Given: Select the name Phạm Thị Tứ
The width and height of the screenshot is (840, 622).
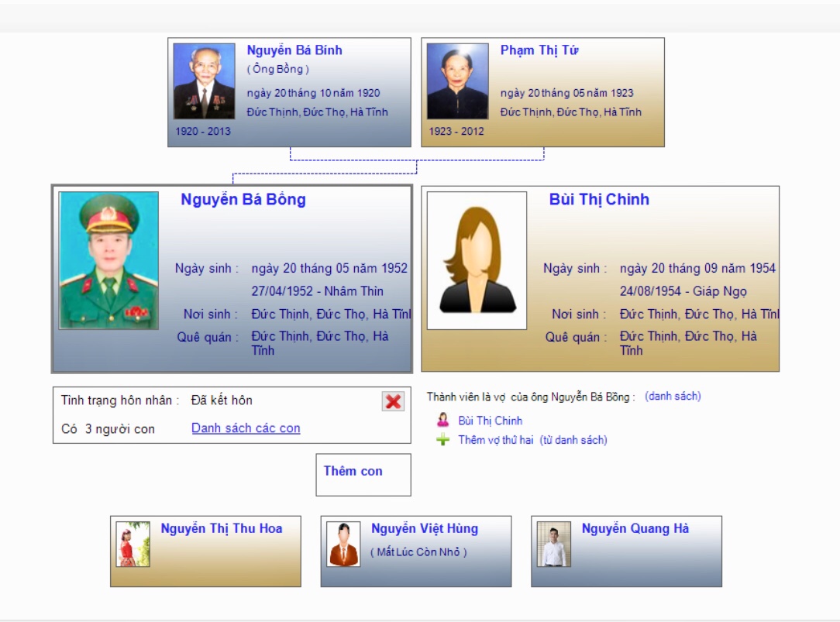Looking at the screenshot, I should (539, 50).
